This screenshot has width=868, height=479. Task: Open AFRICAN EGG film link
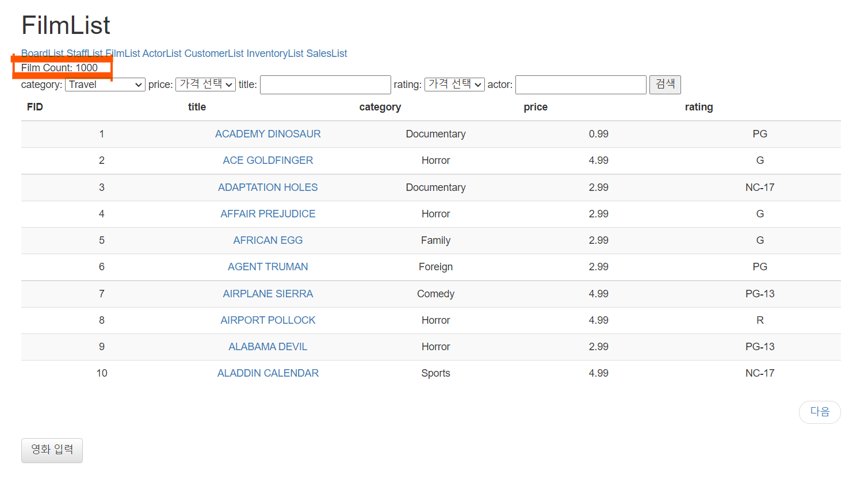(x=268, y=240)
